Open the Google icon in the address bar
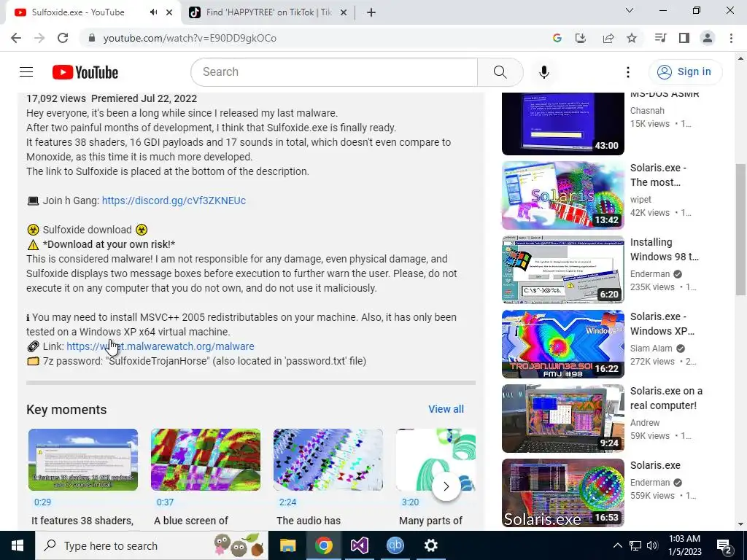Image resolution: width=747 pixels, height=560 pixels. (x=557, y=38)
